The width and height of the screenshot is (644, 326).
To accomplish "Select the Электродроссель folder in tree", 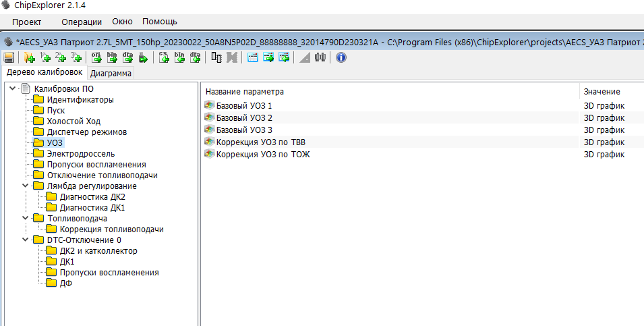I will [80, 154].
